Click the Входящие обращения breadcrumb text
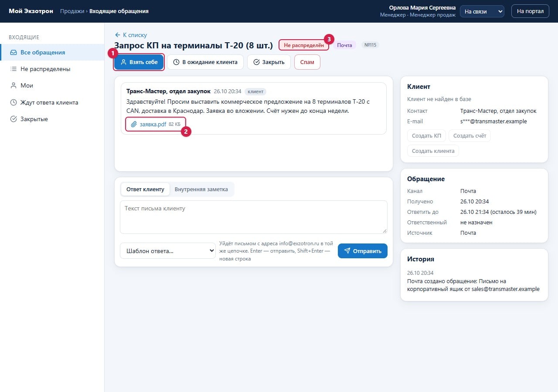558x392 pixels. click(x=119, y=11)
